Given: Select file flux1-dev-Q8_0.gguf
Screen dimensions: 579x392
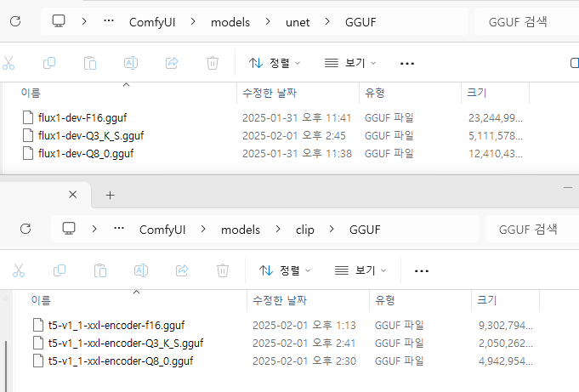Looking at the screenshot, I should pyautogui.click(x=86, y=153).
